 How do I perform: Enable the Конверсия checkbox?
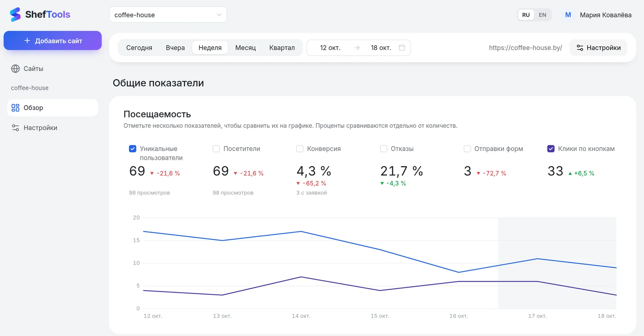(x=300, y=149)
